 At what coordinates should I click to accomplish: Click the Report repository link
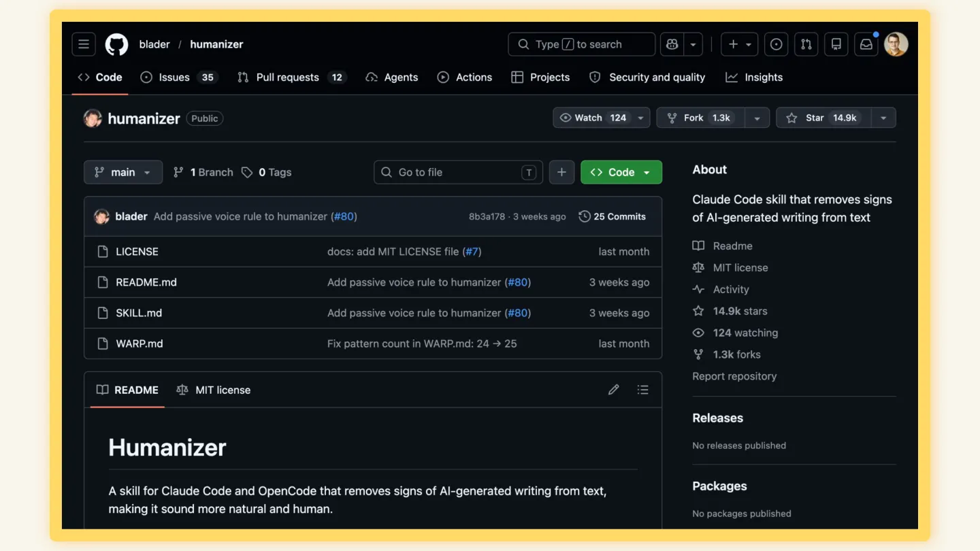(734, 376)
